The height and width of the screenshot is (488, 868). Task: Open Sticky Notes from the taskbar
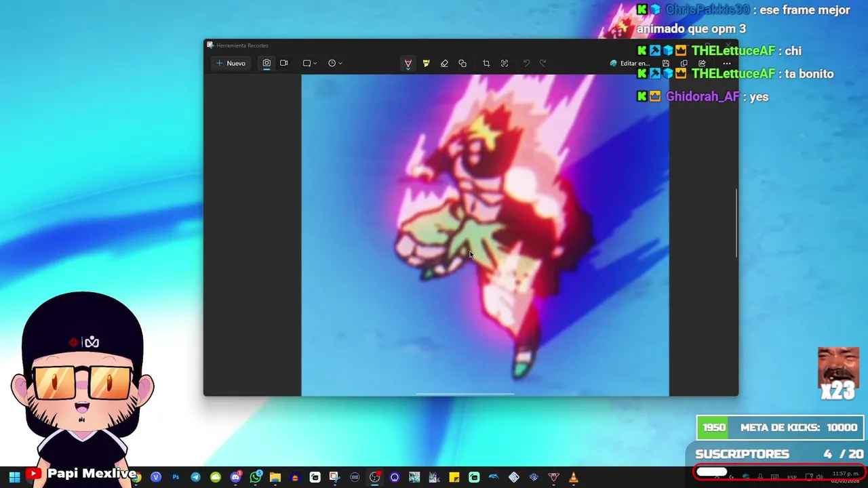(x=454, y=477)
